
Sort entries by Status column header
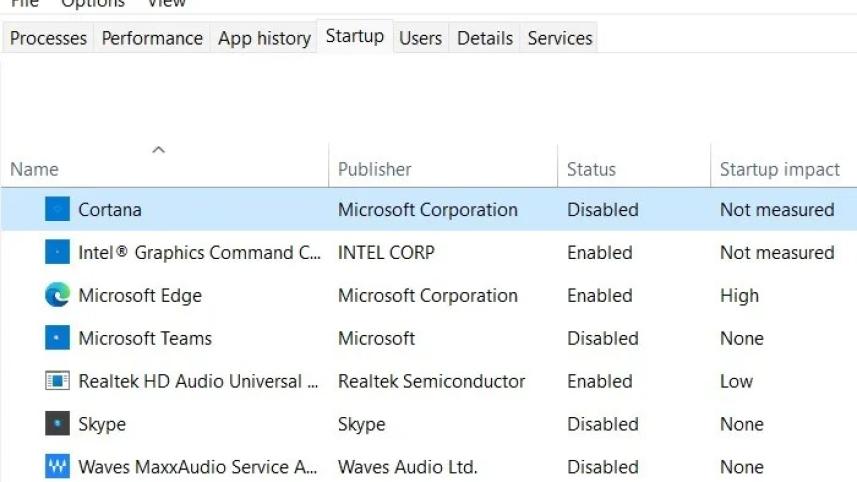tap(591, 169)
